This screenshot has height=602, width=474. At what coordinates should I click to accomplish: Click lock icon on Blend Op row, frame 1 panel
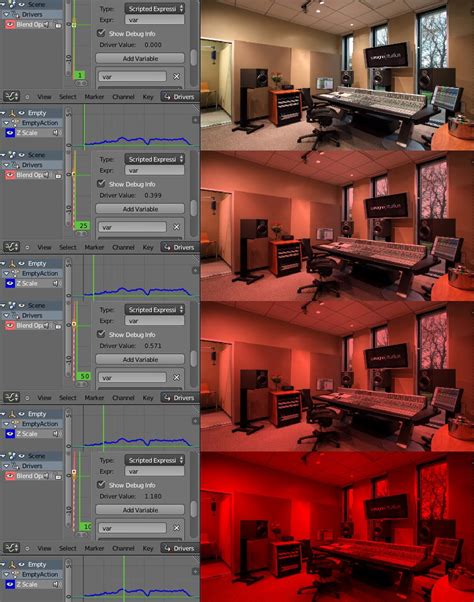(x=58, y=25)
